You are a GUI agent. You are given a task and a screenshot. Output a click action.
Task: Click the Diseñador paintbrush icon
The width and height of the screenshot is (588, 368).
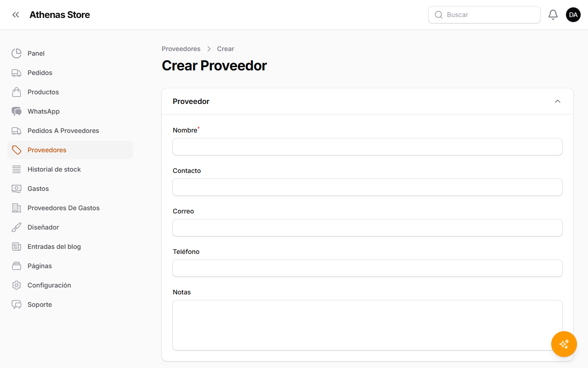(x=17, y=227)
